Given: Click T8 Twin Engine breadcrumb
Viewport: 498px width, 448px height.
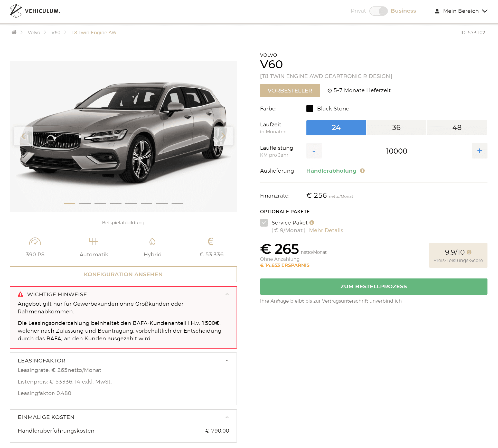Looking at the screenshot, I should tap(95, 32).
